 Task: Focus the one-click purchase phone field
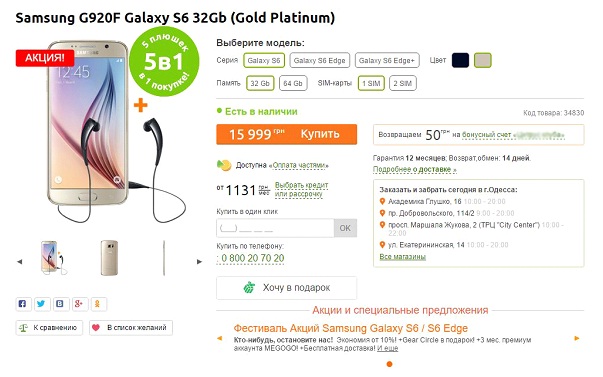coord(275,228)
